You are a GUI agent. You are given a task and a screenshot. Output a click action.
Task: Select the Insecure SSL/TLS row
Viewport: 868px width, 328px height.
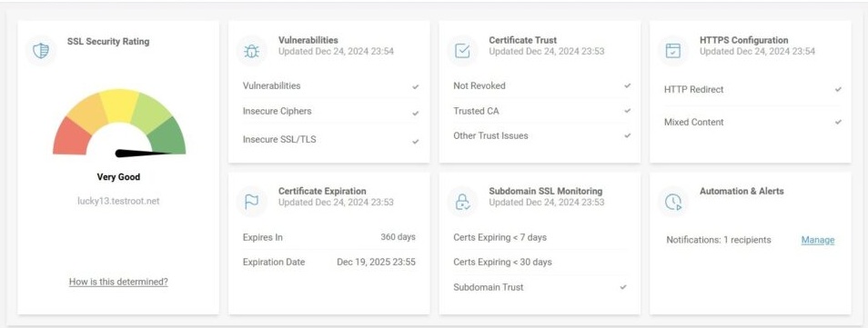pos(330,139)
